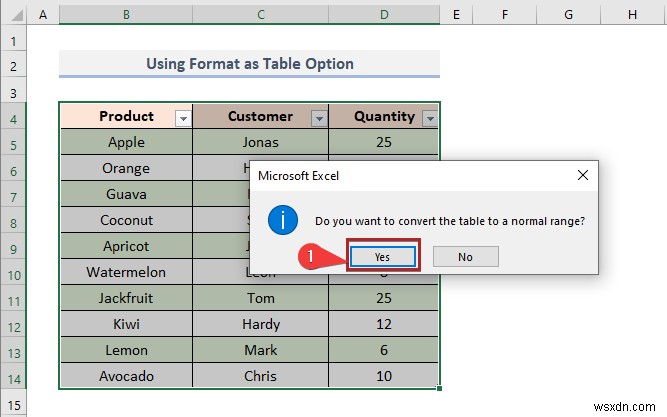
Task: Select the Chris customer cell
Action: tap(260, 376)
